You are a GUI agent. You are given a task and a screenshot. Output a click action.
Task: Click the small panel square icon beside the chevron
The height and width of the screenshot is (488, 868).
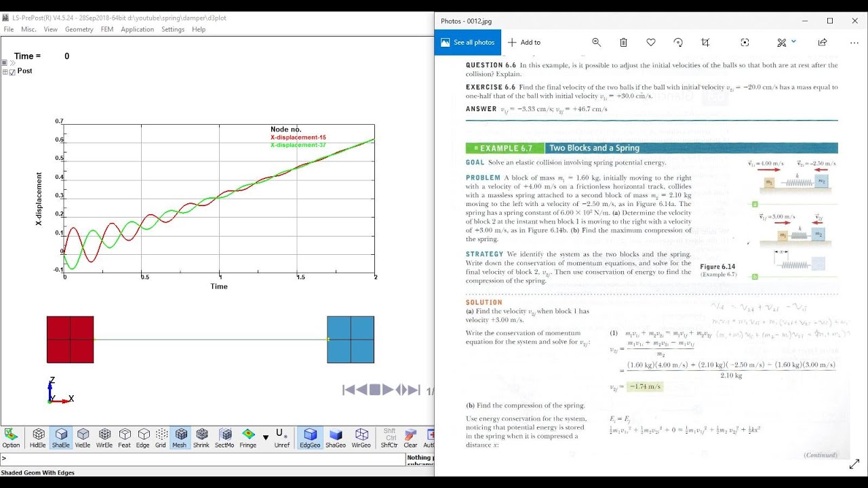(x=5, y=63)
